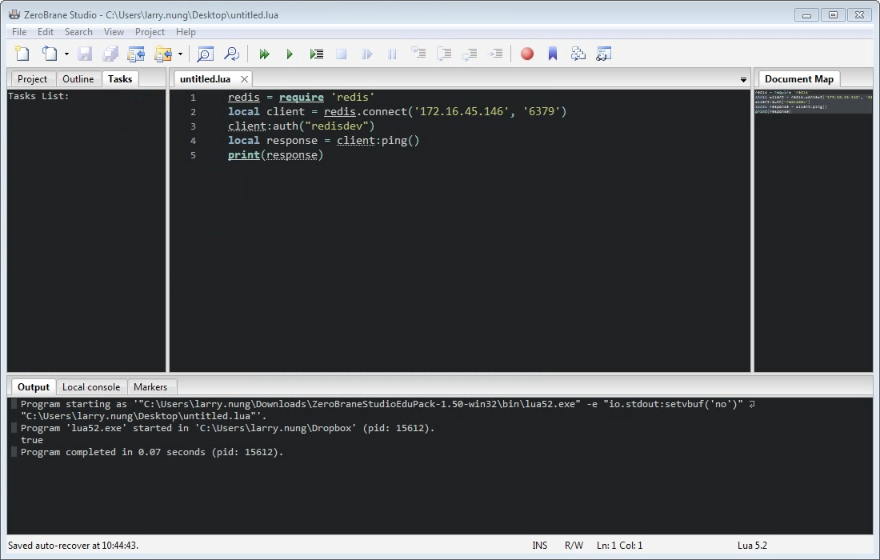
Task: Select the Output tab
Action: 33,387
